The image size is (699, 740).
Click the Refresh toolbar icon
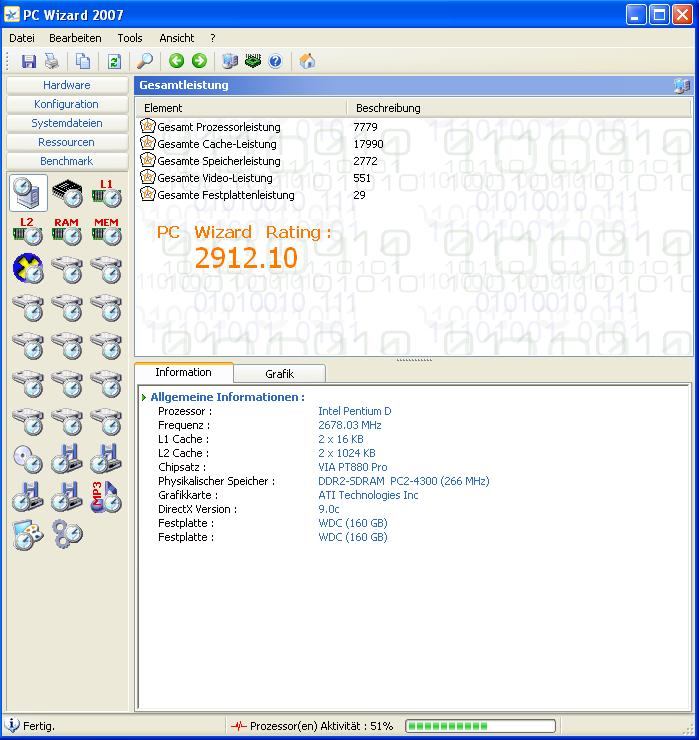114,61
